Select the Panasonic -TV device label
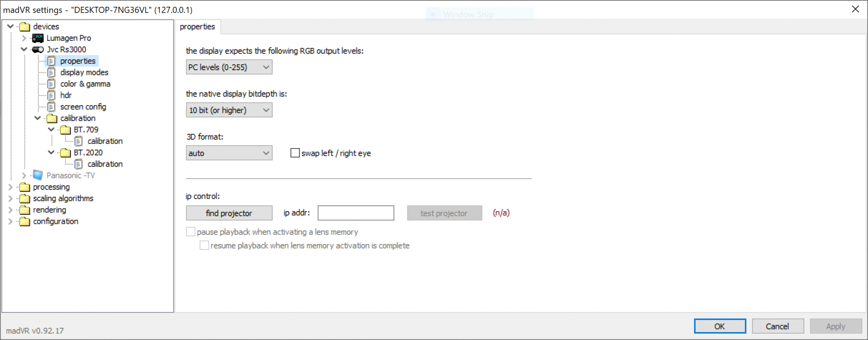Screen dimensions: 868x340 click(71, 175)
